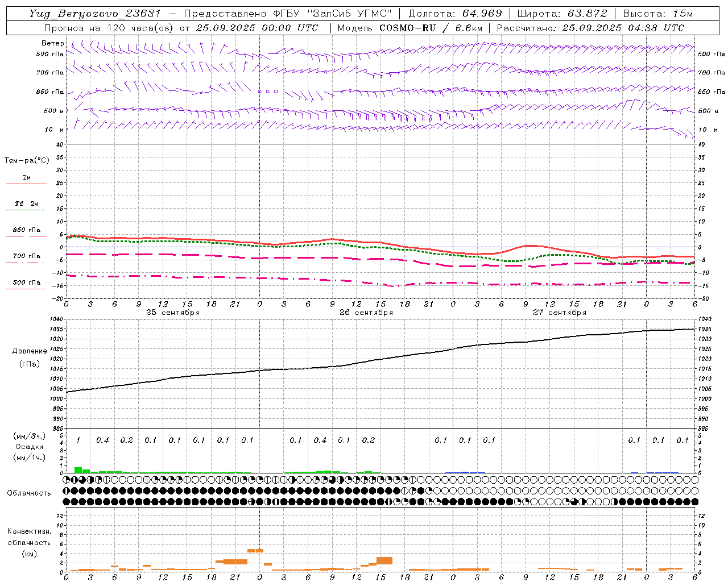This screenshot has width=728, height=582.
Task: Click the computed time Рассчитано: 25.09.2025 04:38 UTC
Action: click(x=590, y=28)
